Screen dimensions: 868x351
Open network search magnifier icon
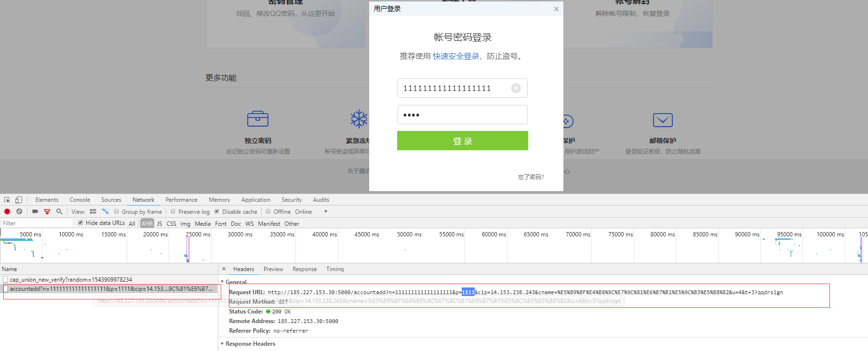(59, 211)
